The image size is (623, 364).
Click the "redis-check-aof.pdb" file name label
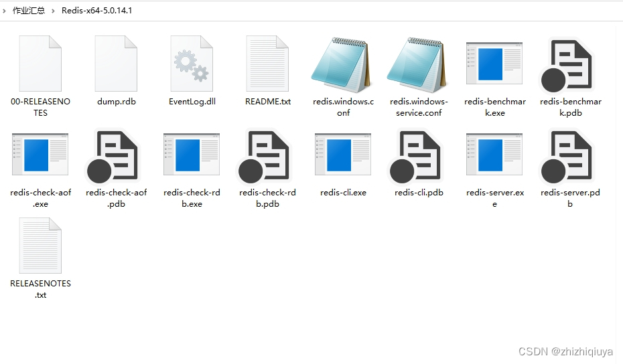(x=116, y=198)
